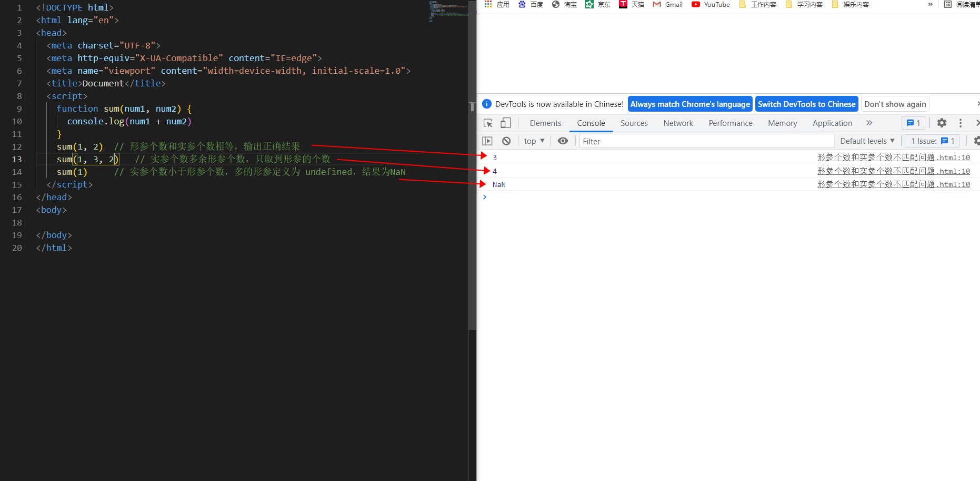Viewport: 980px width, 481px height.
Task: Open the YouTube bookmark
Action: tap(711, 4)
